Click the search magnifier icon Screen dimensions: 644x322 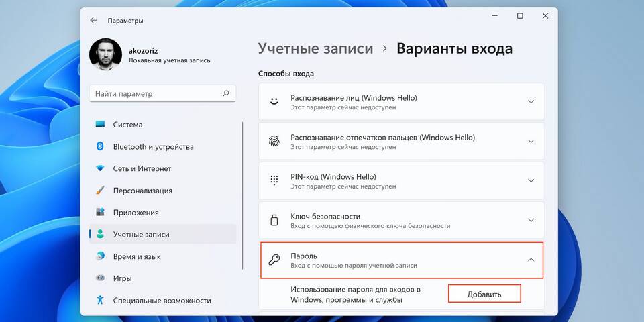pyautogui.click(x=226, y=94)
